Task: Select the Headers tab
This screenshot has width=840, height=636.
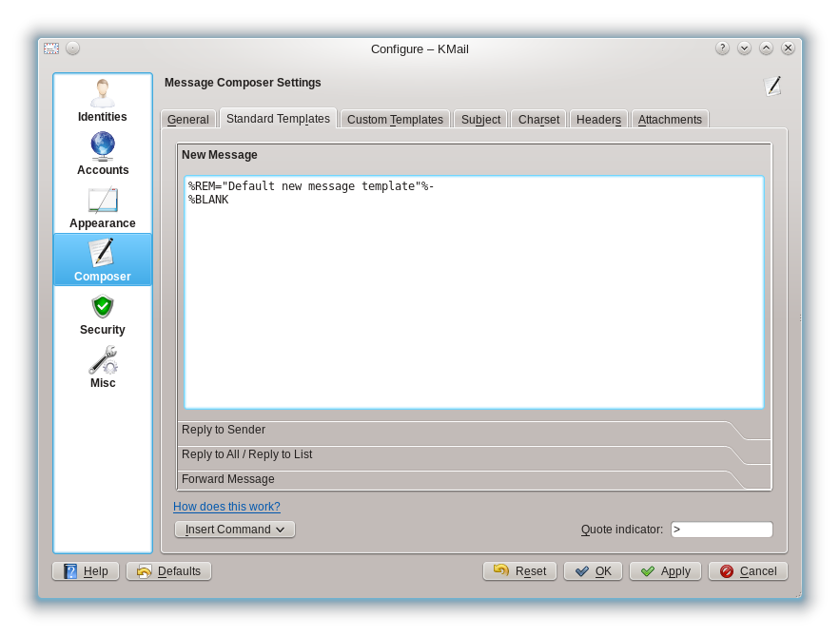Action: point(598,118)
